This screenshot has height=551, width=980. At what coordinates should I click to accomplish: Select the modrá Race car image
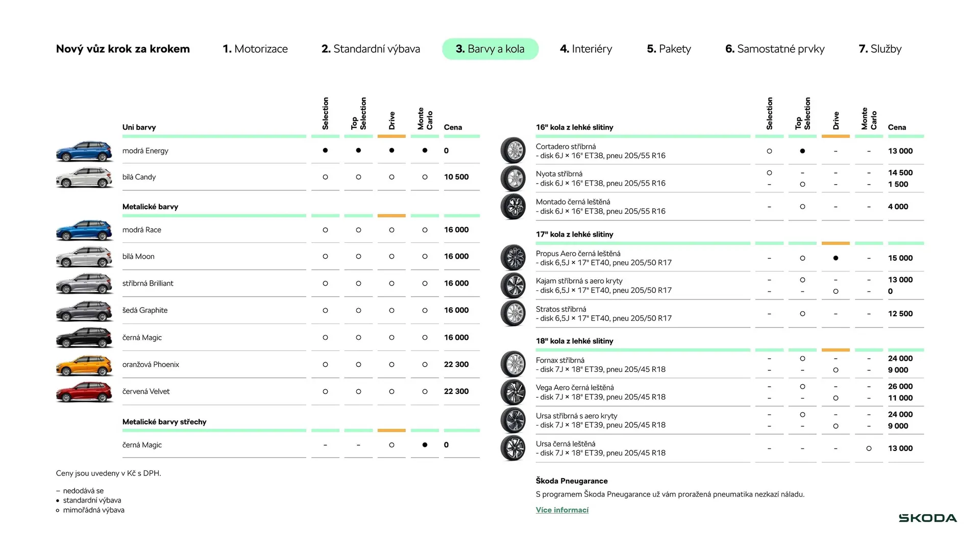[x=84, y=230]
